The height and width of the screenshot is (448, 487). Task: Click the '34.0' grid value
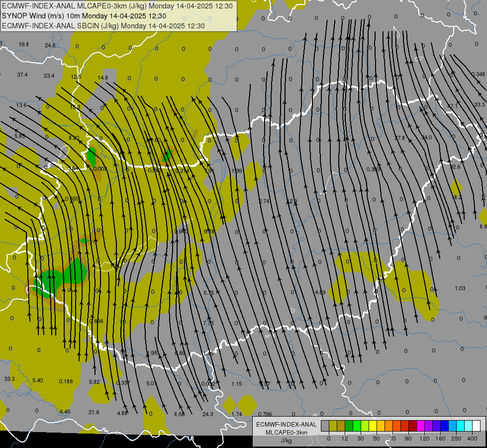click(x=427, y=137)
